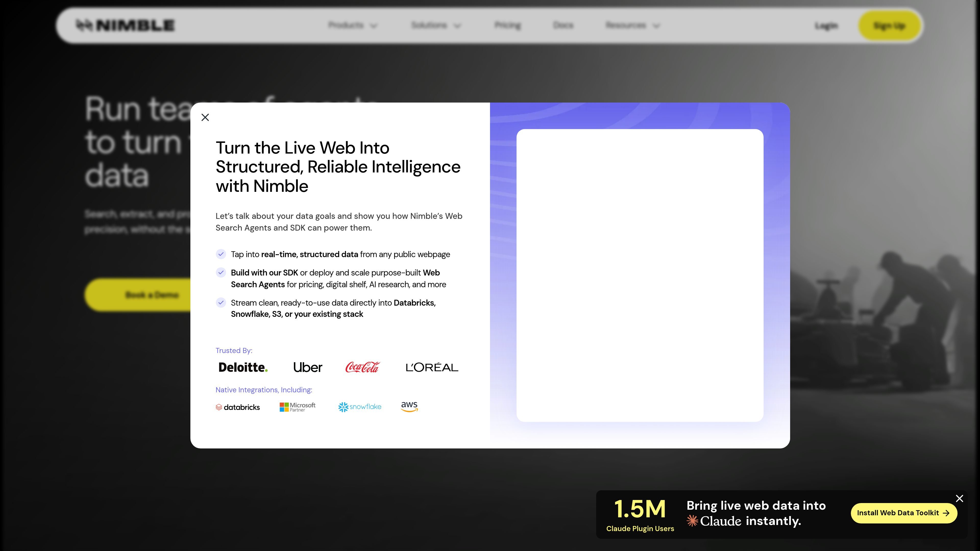
Task: Expand the Solutions dropdown menu
Action: point(436,26)
